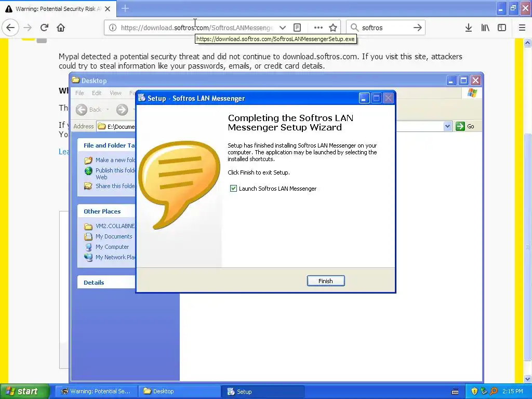
Task: Click the Windows flag logo in explorer
Action: pos(472,93)
